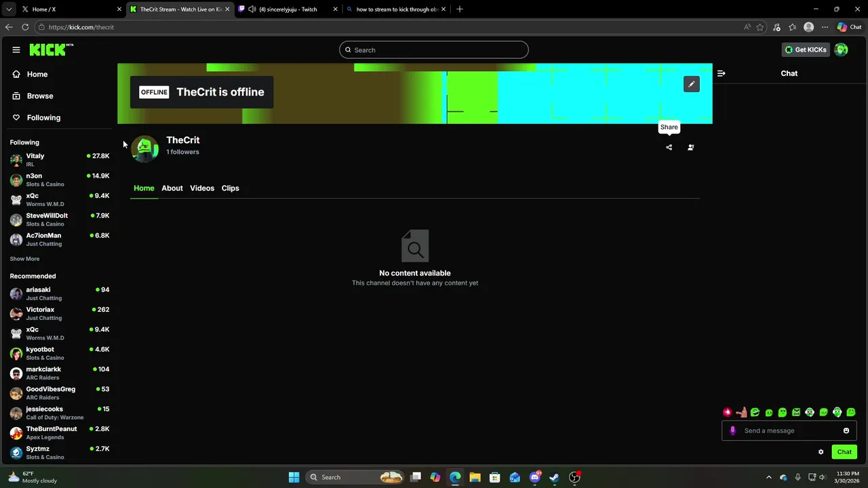
Task: Reload the page
Action: click(x=25, y=27)
